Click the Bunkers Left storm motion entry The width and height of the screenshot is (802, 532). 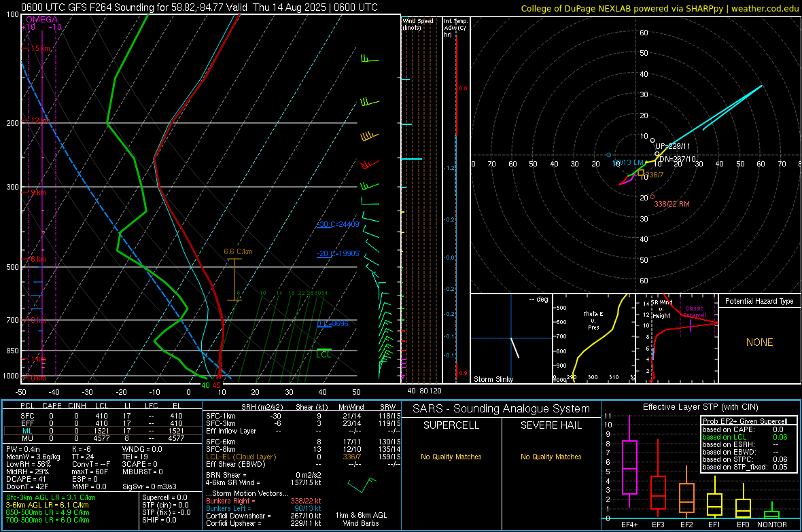point(264,508)
